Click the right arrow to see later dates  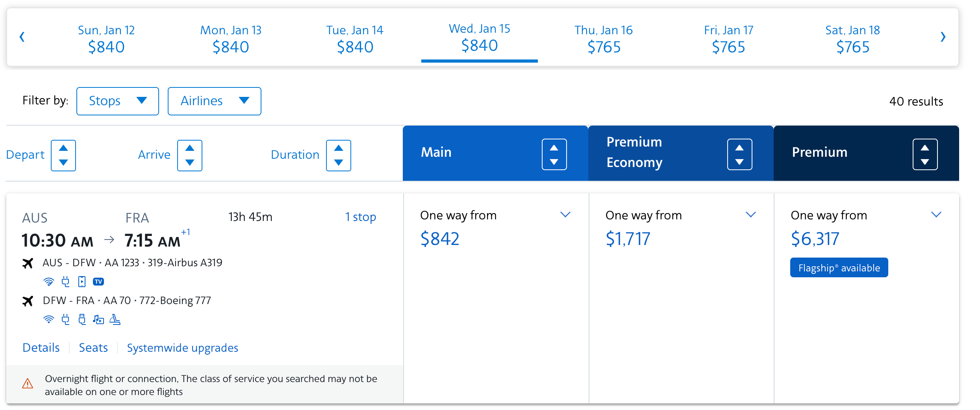pos(943,37)
